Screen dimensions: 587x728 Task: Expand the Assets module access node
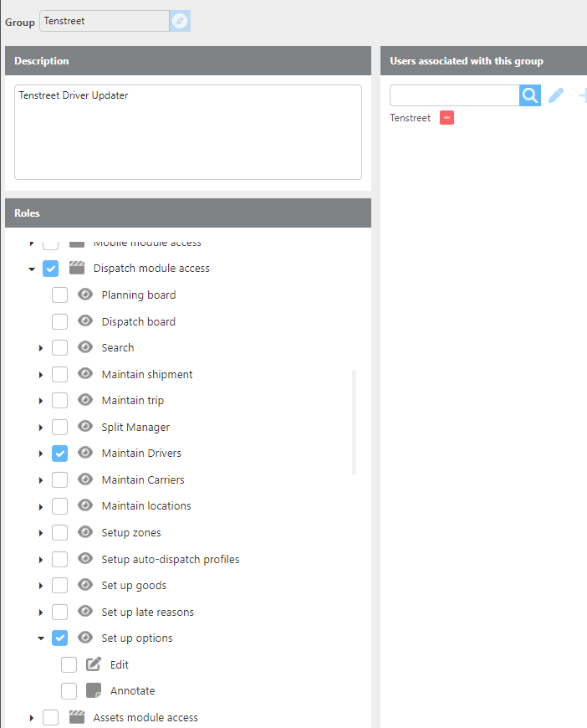(x=32, y=718)
